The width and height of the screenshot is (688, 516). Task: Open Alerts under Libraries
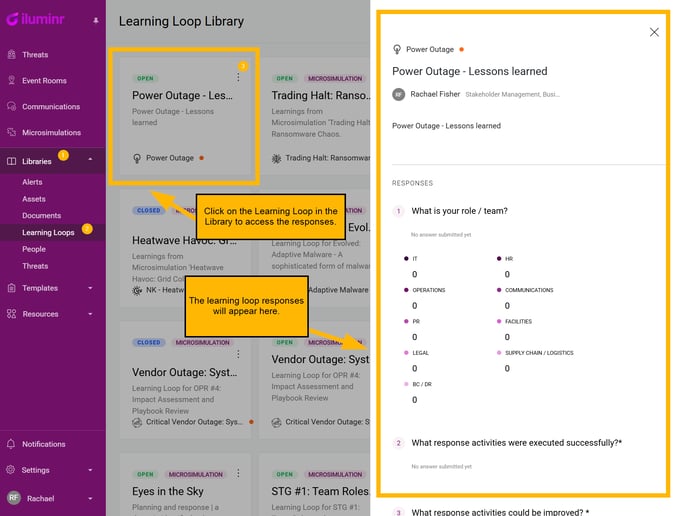click(32, 182)
